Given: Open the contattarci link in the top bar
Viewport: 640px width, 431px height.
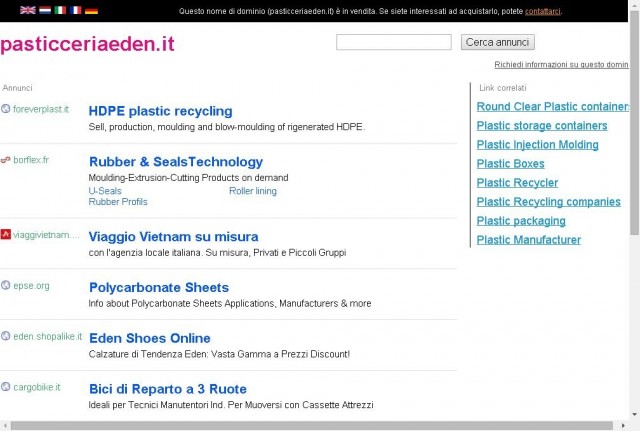Looking at the screenshot, I should [x=542, y=11].
